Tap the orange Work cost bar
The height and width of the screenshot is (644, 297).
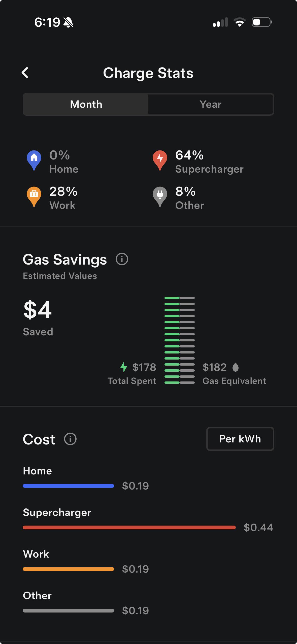pyautogui.click(x=68, y=569)
